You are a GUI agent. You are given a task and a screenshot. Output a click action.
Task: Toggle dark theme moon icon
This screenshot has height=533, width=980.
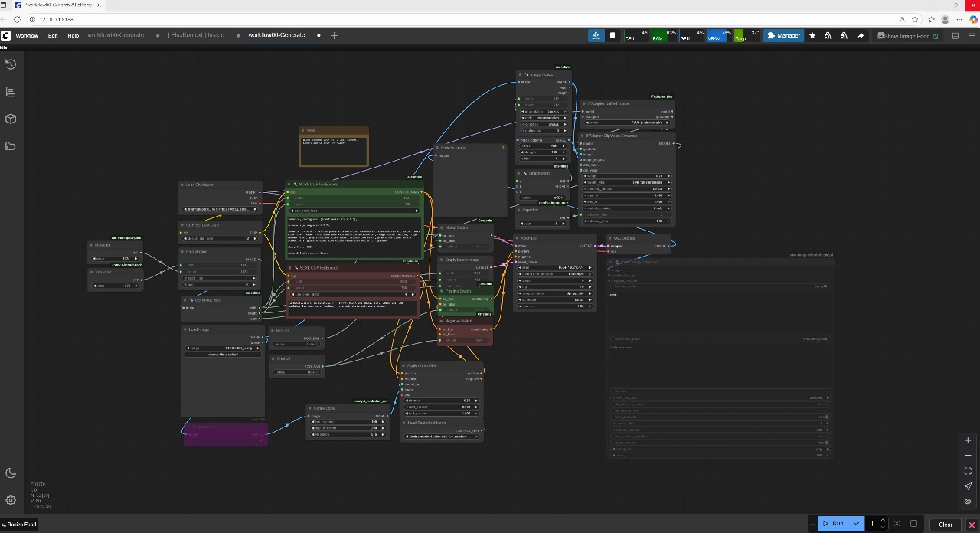tap(11, 473)
